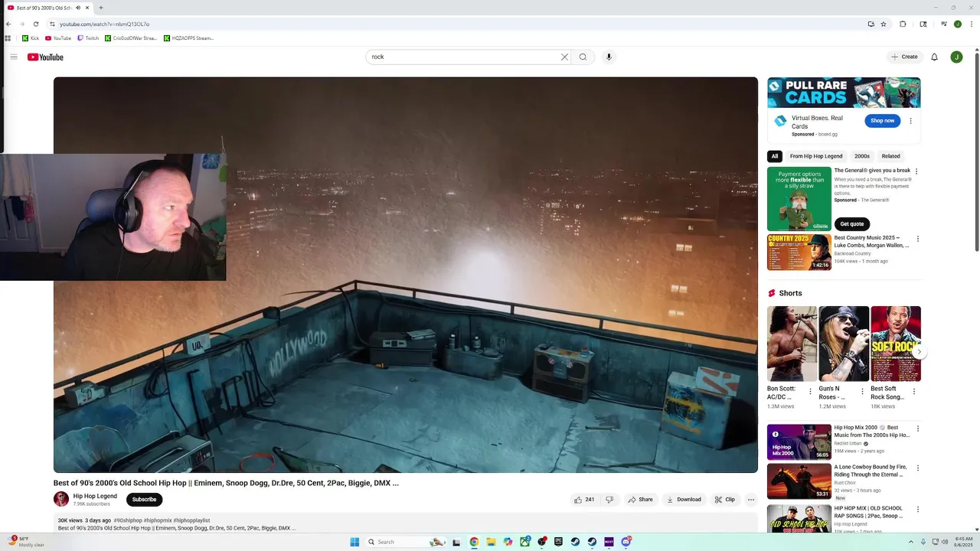The image size is (980, 551).
Task: Open Best Country Music 2025 thumbnail
Action: tap(799, 253)
